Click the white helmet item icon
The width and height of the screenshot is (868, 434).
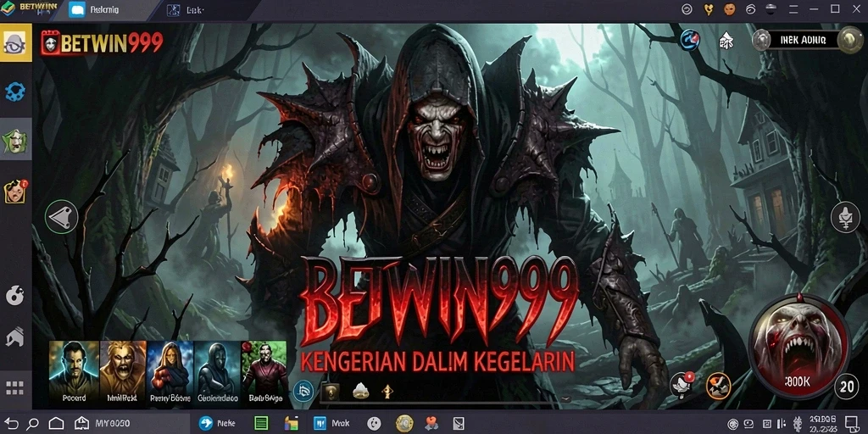(361, 391)
